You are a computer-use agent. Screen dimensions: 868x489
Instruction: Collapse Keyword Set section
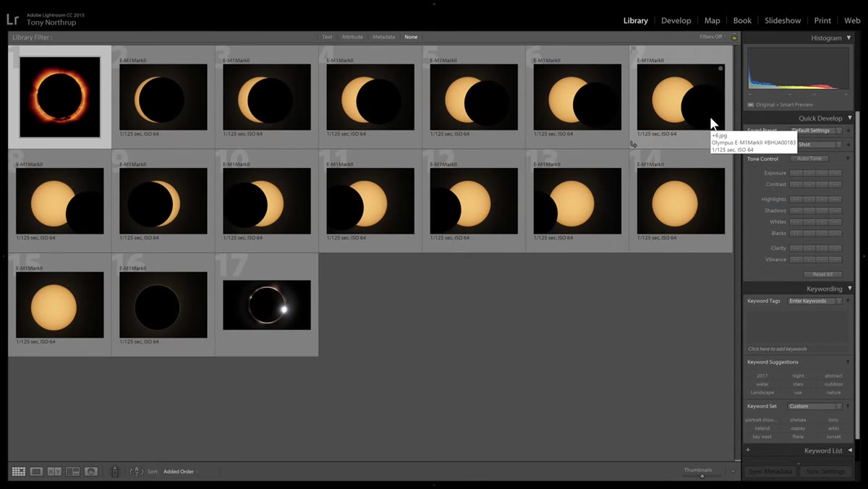click(x=848, y=406)
